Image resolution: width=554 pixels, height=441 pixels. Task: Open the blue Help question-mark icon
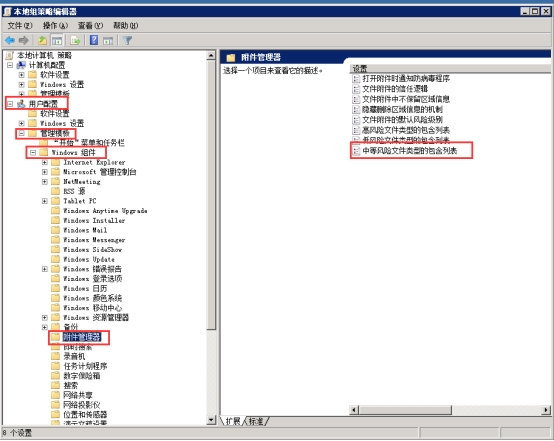coord(94,40)
